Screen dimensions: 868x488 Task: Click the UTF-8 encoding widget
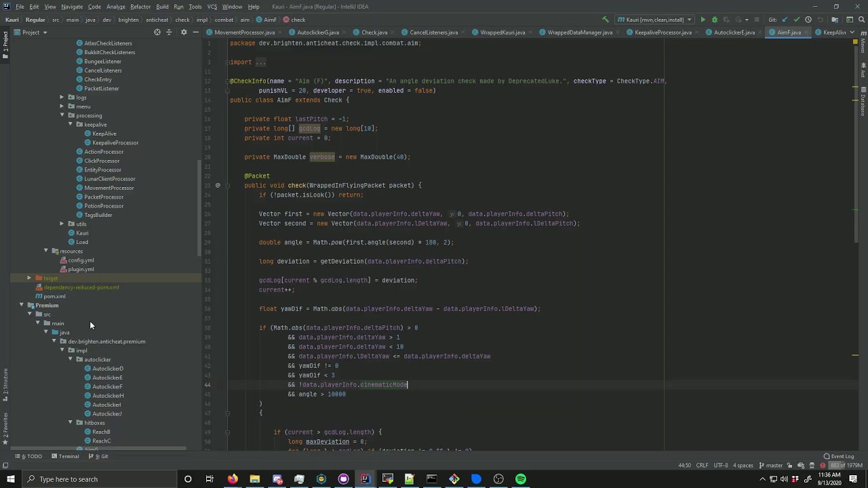721,466
